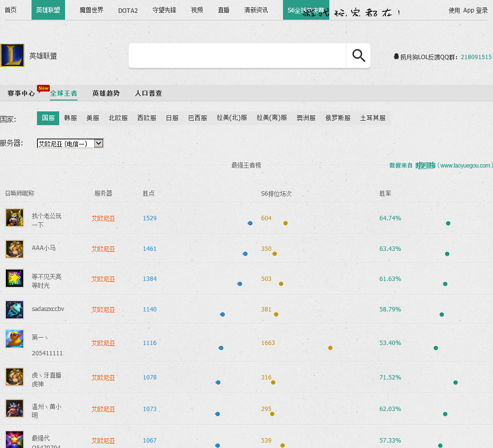The image size is (493, 448).
Task: Click the QQ group number 218091515
Action: (x=476, y=57)
